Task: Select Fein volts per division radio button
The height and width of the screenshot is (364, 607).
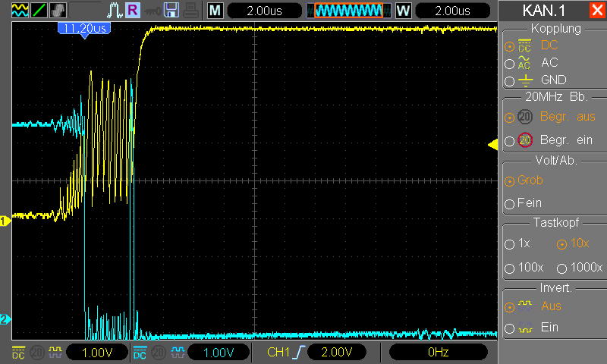Action: (x=509, y=204)
